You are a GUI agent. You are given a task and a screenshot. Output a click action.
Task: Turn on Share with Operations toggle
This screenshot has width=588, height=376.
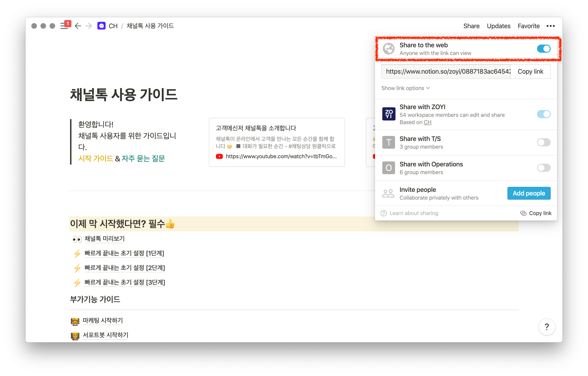543,168
